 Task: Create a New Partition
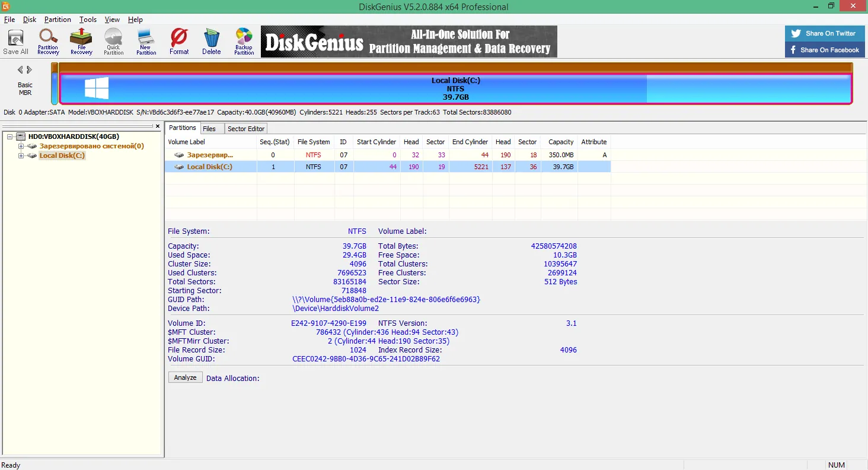tap(146, 42)
